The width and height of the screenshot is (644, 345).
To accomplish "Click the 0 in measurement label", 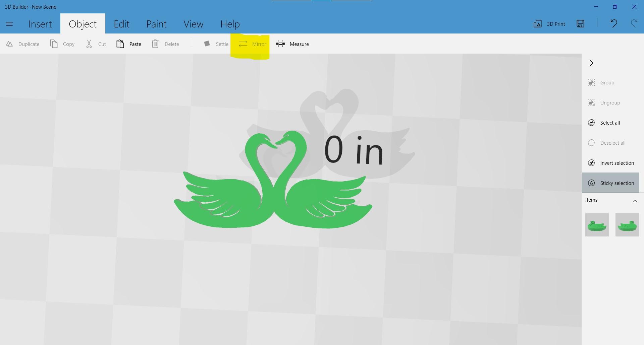I will [x=354, y=150].
